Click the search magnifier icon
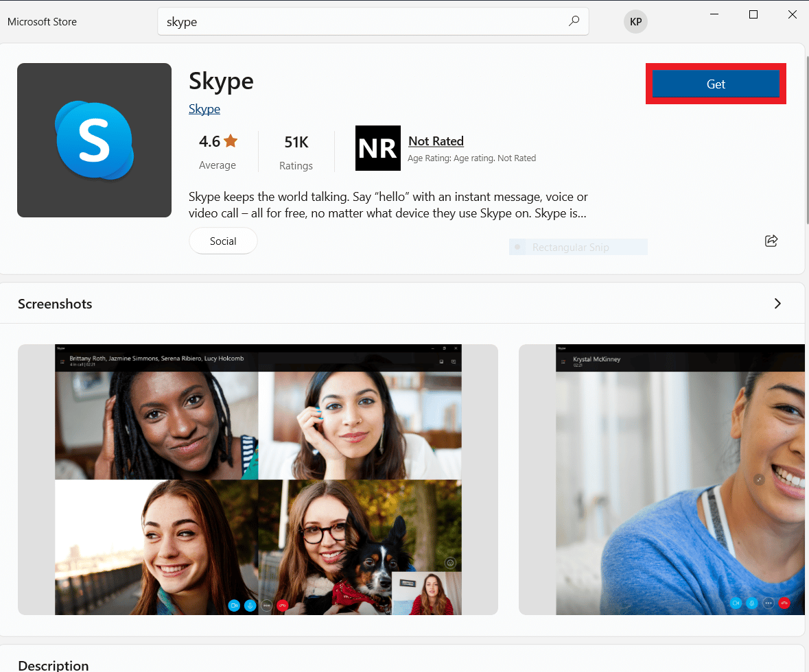Viewport: 809px width, 672px height. pyautogui.click(x=574, y=21)
